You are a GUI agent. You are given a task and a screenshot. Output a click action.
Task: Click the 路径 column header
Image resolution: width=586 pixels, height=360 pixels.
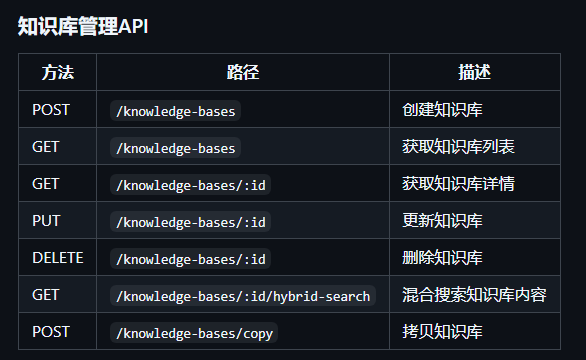(243, 72)
